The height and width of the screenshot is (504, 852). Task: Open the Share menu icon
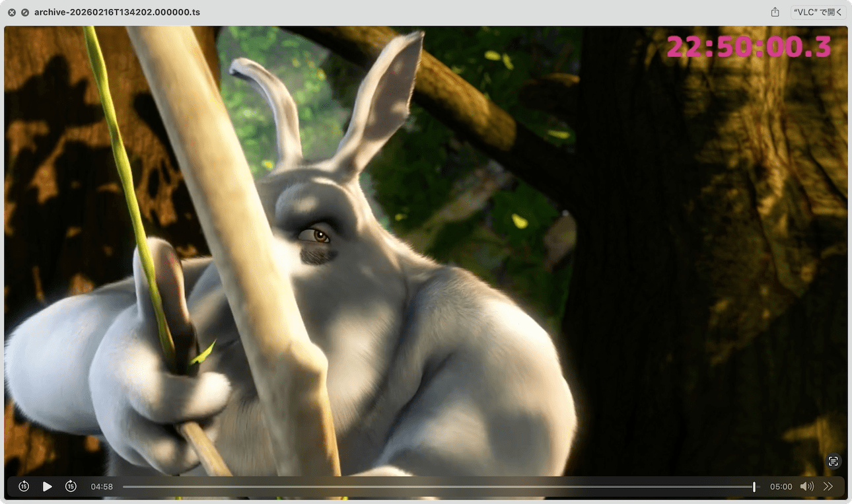point(775,13)
